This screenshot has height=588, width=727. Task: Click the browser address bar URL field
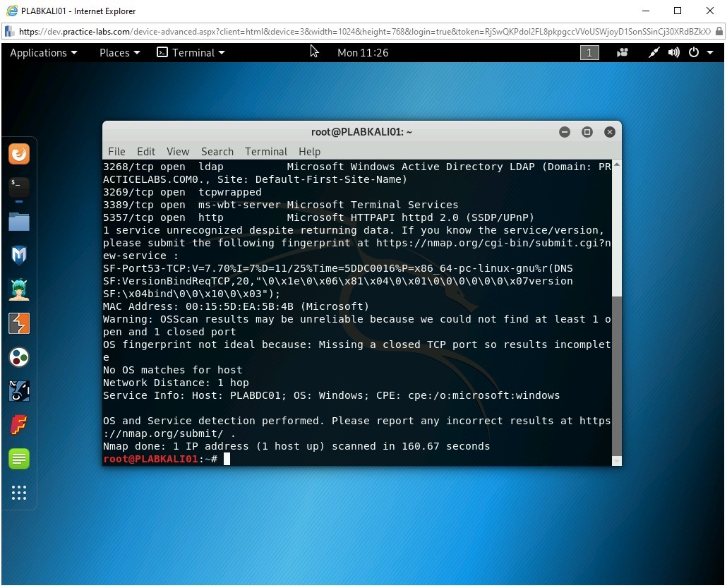point(282,31)
